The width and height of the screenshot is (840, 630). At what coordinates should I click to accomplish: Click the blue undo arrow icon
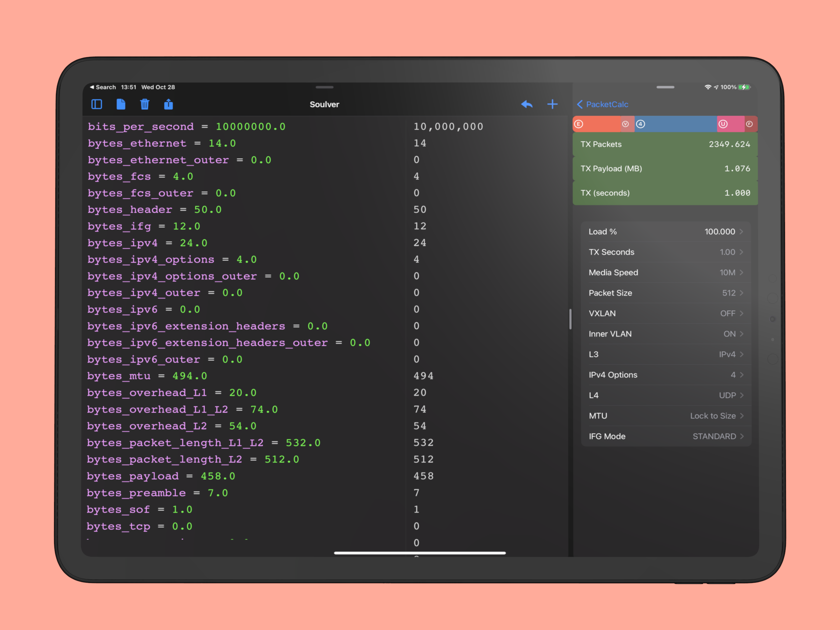[527, 104]
